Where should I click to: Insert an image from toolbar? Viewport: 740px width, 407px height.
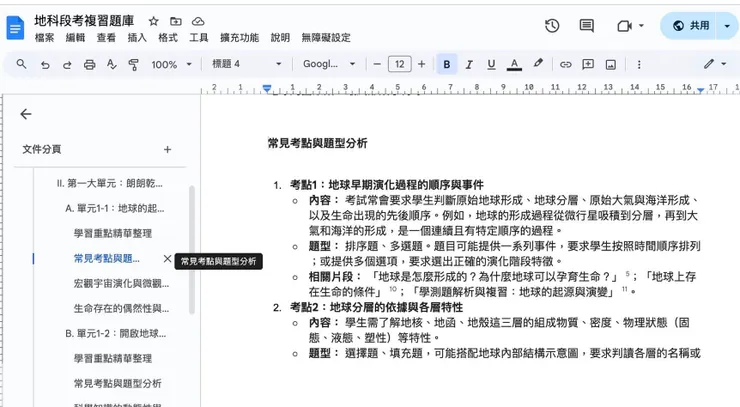click(x=611, y=65)
